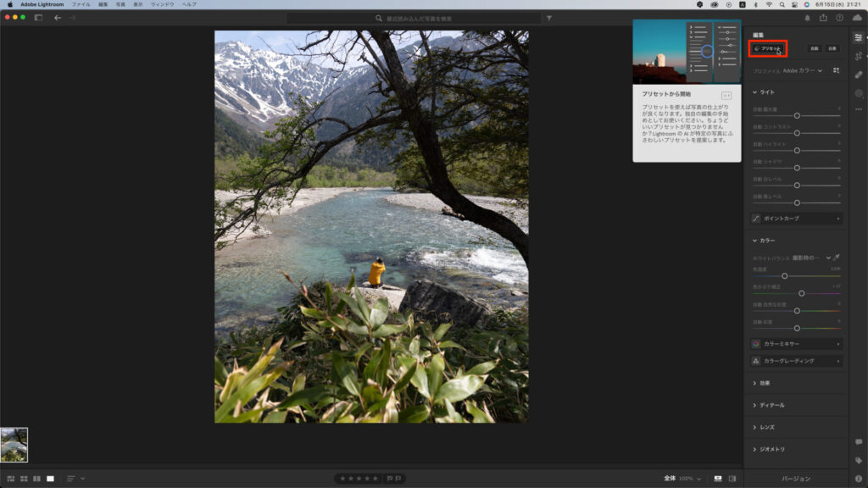The image size is (868, 488).
Task: Open the sort order icon
Action: pyautogui.click(x=71, y=479)
